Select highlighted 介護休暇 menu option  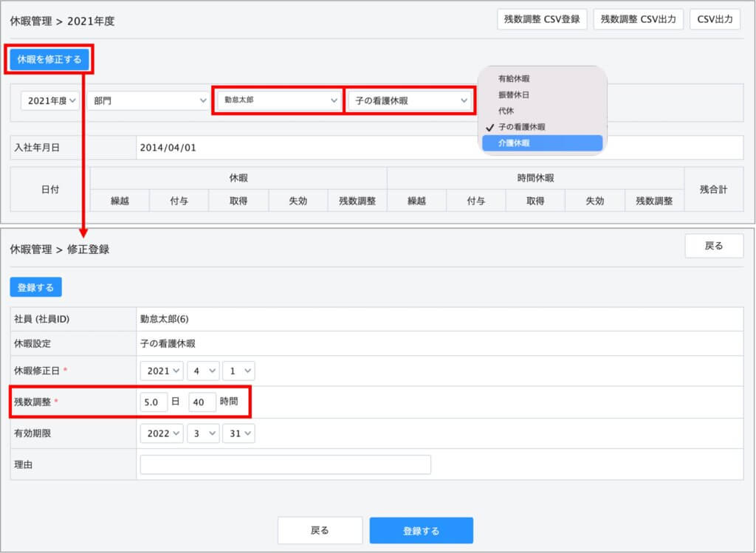(x=542, y=143)
